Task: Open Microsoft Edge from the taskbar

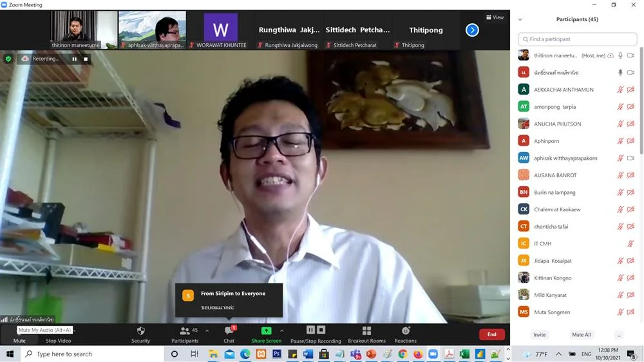Action: pos(245,354)
